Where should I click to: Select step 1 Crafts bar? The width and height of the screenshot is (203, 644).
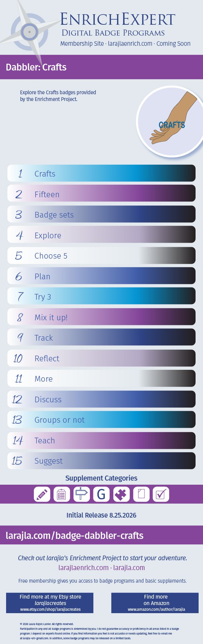pos(101,173)
